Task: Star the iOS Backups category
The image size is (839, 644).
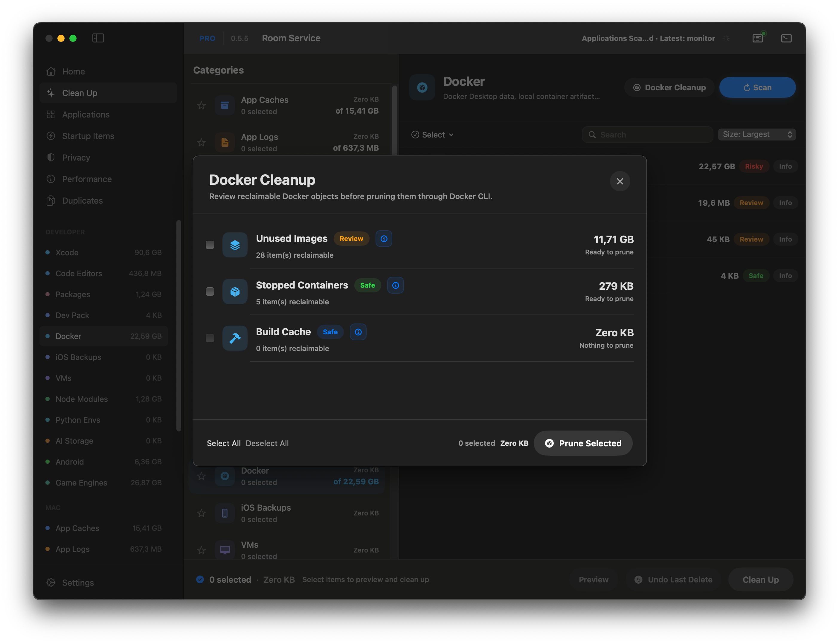Action: point(201,513)
